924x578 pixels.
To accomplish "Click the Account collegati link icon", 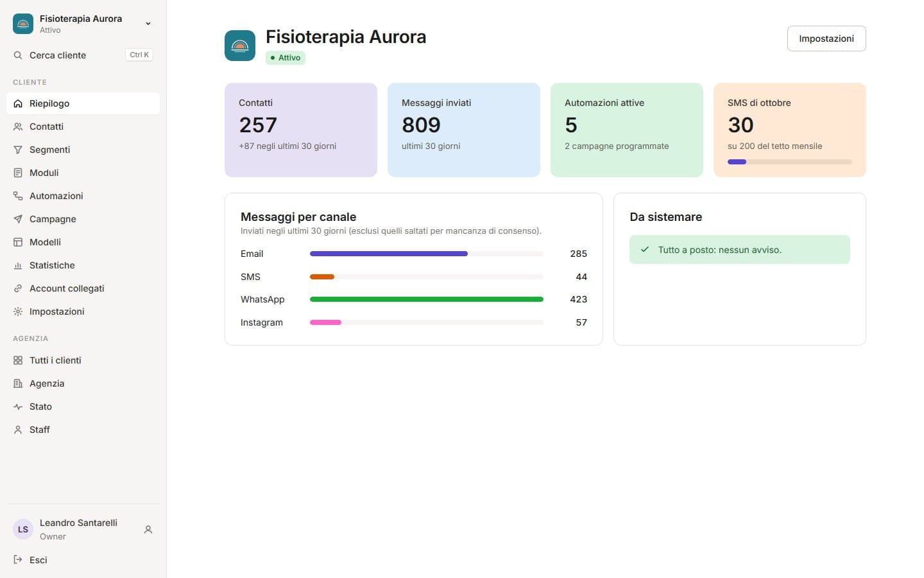I will [18, 288].
